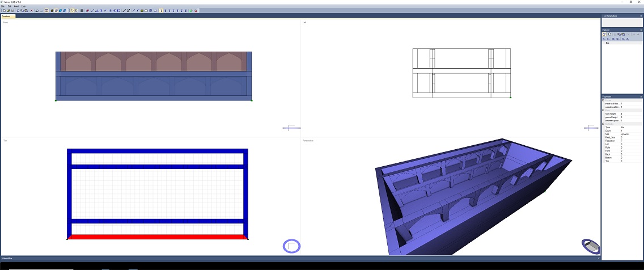Click the green circle icon in toolbar
This screenshot has width=644, height=270.
tap(191, 11)
